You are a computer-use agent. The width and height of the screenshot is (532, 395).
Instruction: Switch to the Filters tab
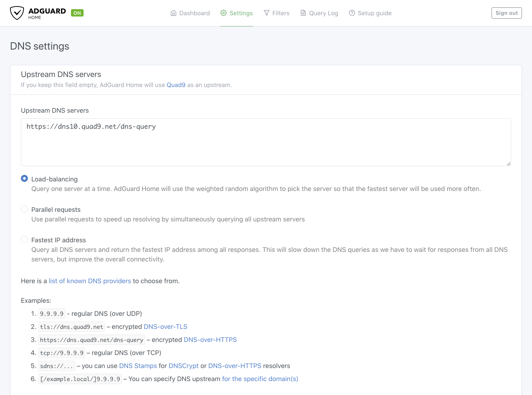[281, 13]
